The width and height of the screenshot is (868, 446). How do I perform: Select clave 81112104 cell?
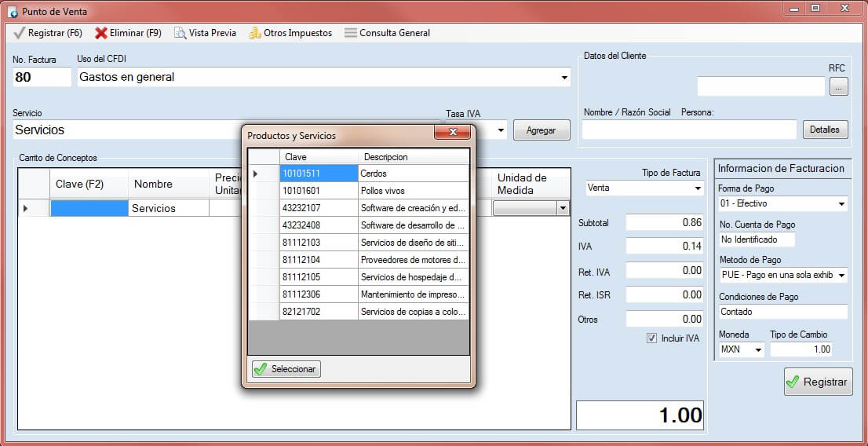[x=319, y=259]
